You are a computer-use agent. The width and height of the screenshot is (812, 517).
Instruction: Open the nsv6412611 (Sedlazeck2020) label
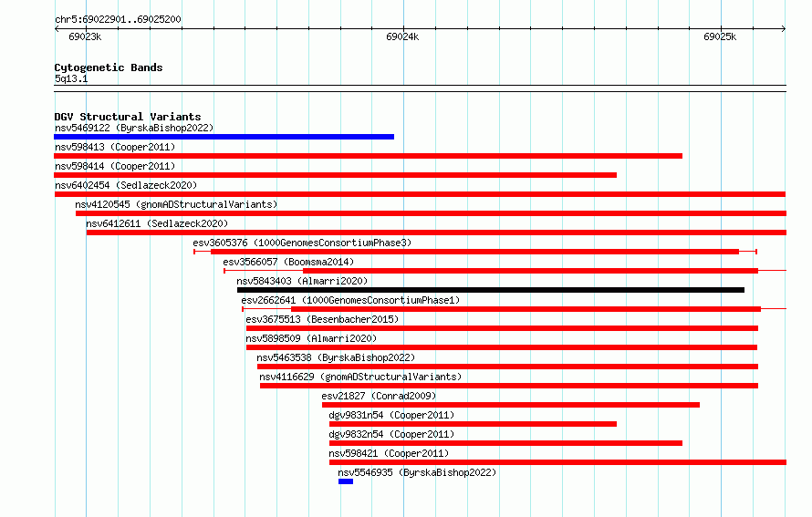tap(157, 223)
